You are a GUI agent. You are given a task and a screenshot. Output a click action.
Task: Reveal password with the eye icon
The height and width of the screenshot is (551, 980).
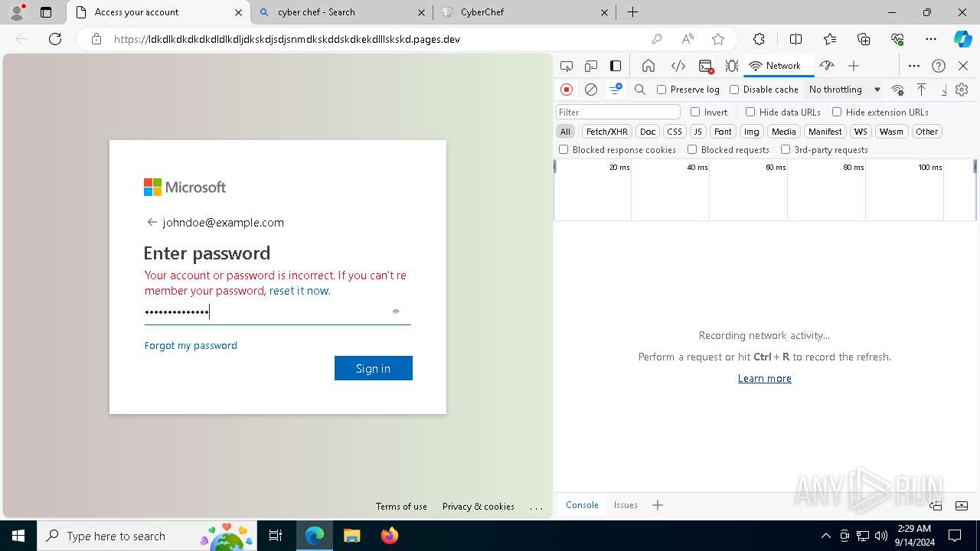tap(396, 311)
